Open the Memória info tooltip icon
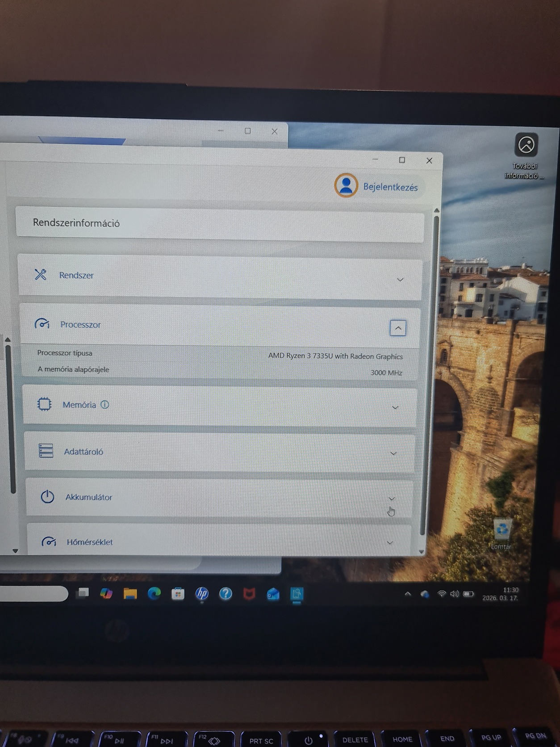 pyautogui.click(x=104, y=404)
